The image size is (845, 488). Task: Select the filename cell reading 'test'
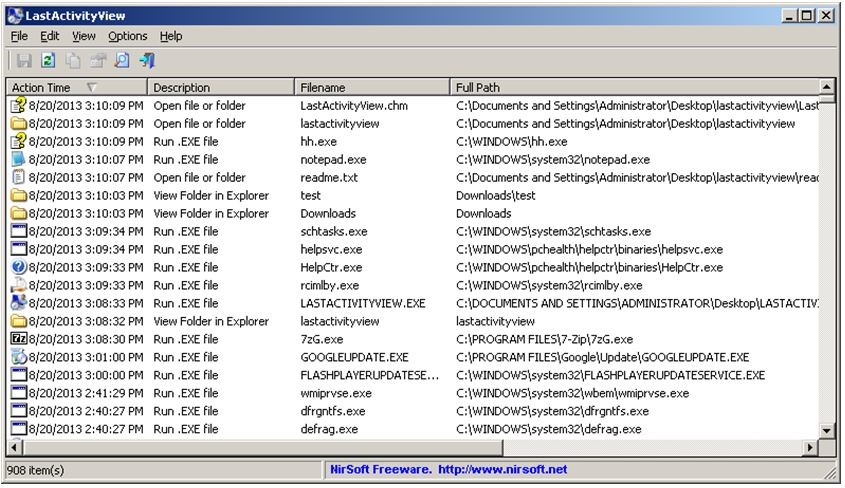tap(310, 196)
